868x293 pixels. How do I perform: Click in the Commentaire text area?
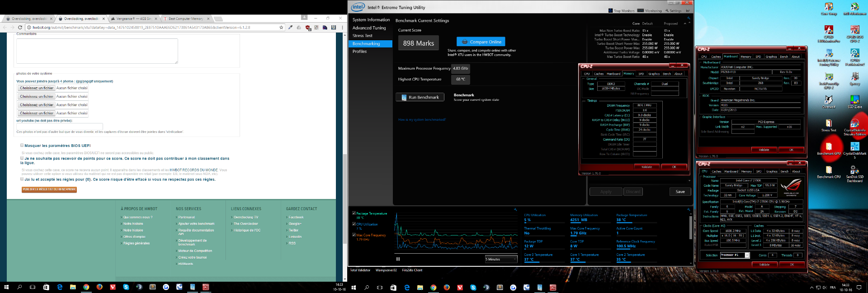[x=97, y=51]
